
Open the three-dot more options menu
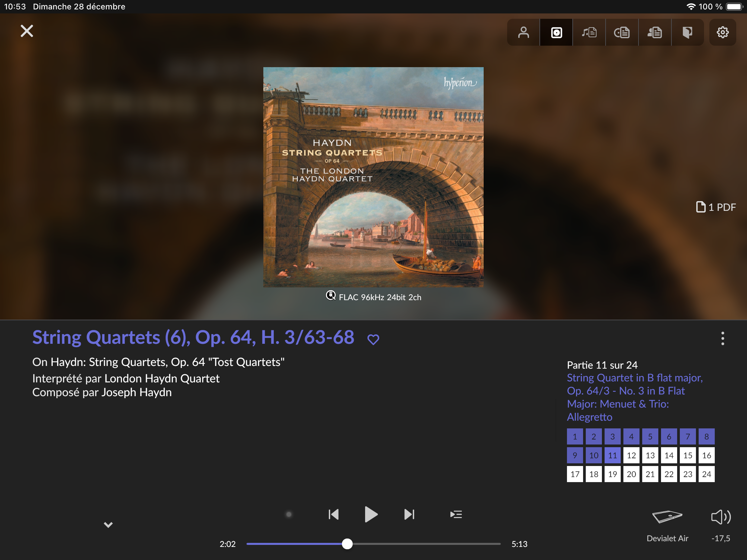coord(722,338)
